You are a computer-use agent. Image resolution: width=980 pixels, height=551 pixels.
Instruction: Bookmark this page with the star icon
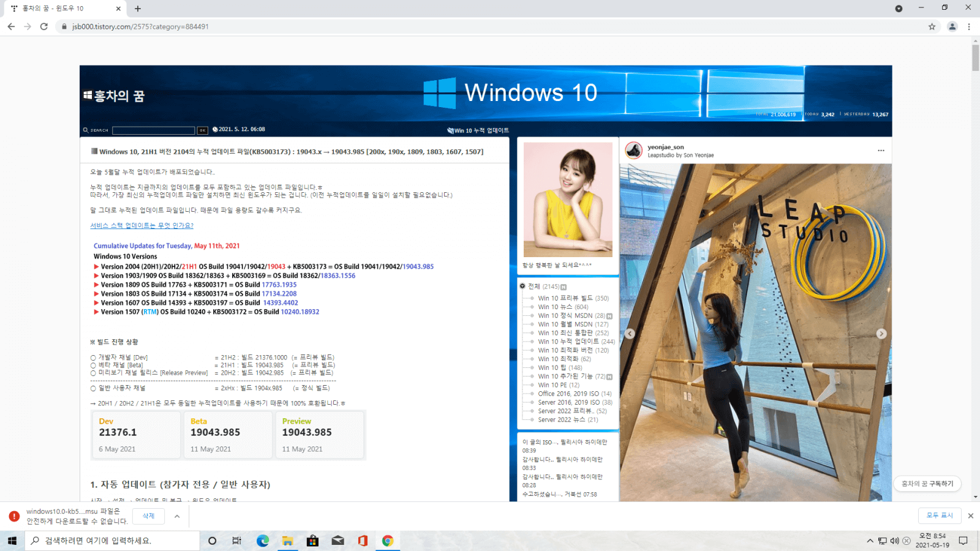coord(932,26)
